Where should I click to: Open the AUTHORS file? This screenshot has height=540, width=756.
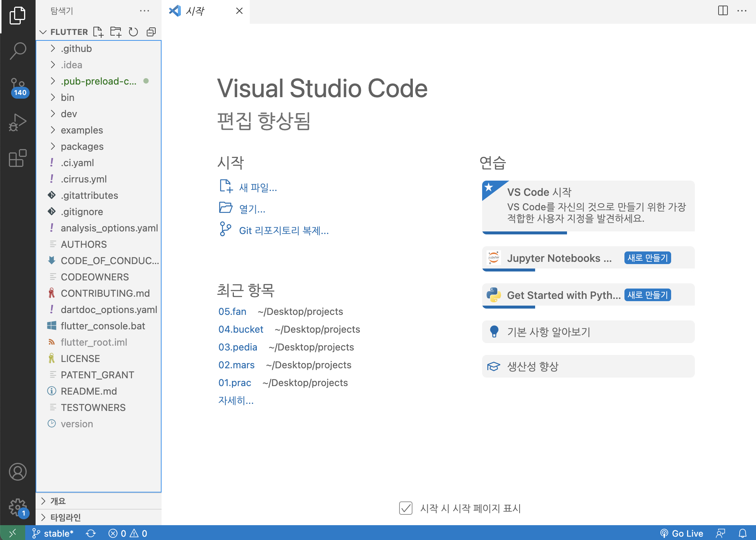click(99, 244)
